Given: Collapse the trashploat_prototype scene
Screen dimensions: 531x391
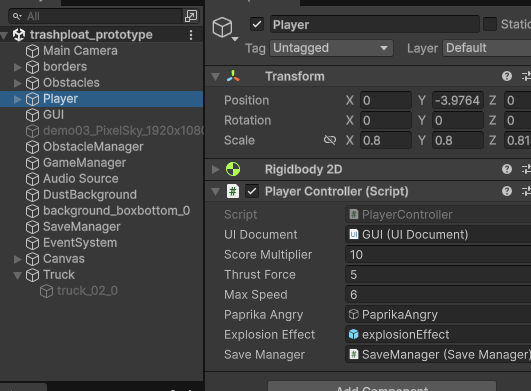Looking at the screenshot, I should 4,35.
